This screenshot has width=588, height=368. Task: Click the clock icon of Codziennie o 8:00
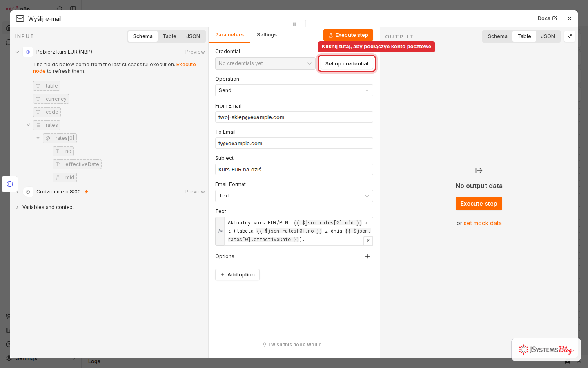coord(28,192)
